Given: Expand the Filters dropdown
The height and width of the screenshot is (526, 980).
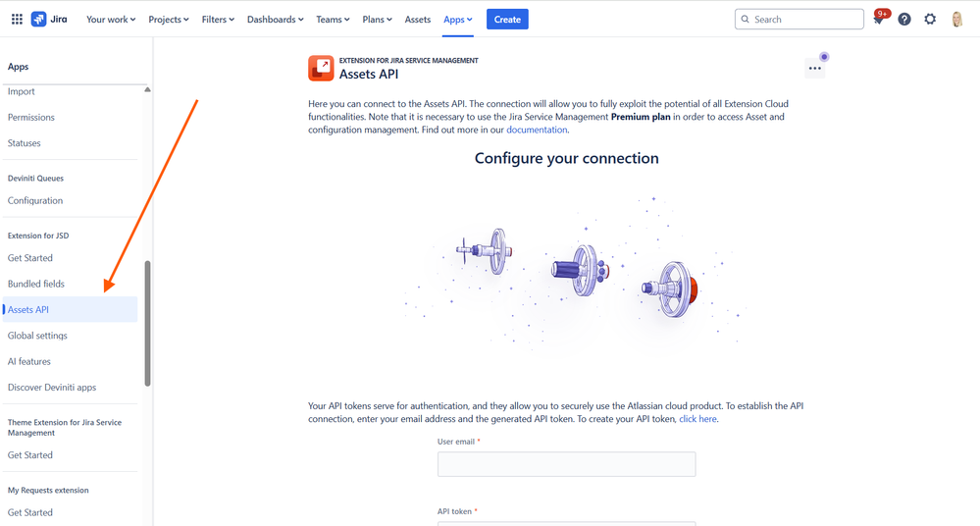Looking at the screenshot, I should pos(218,20).
